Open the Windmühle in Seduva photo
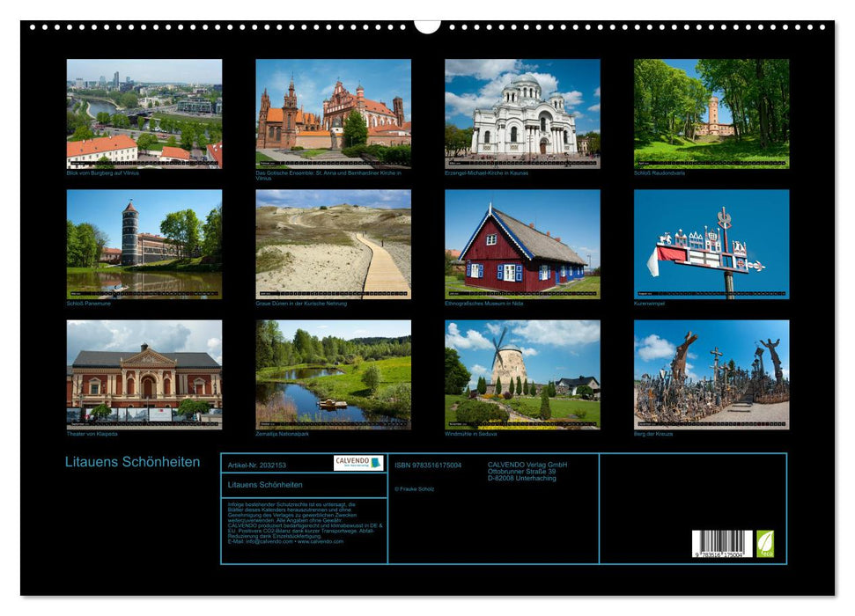Viewport: 855px width, 616px height. tap(522, 374)
